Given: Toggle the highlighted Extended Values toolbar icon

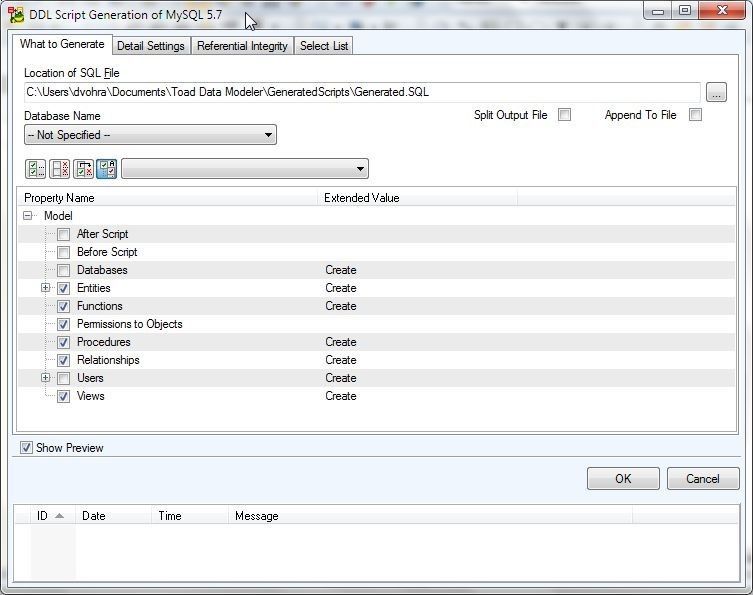Looking at the screenshot, I should pos(107,169).
